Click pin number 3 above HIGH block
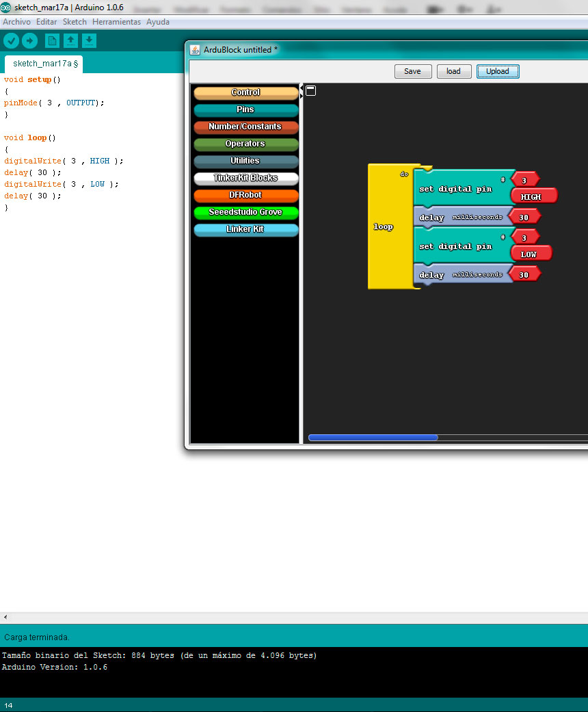 point(524,180)
